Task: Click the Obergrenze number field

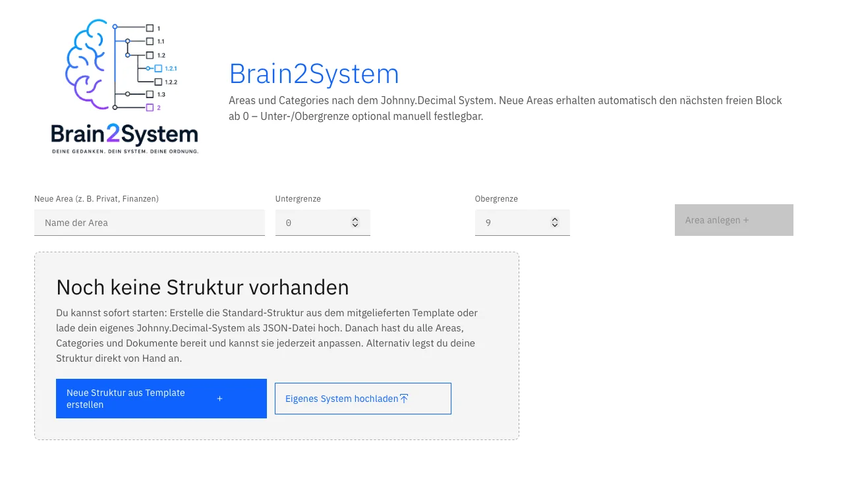Action: click(523, 223)
